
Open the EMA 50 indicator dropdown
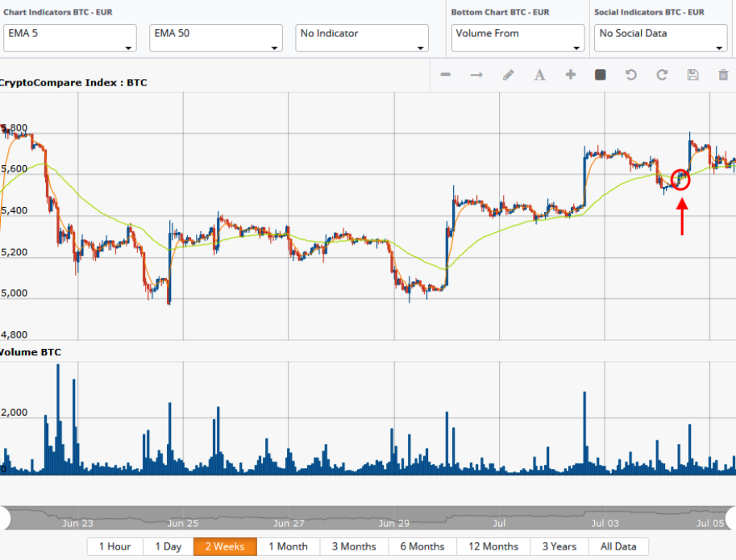click(216, 38)
